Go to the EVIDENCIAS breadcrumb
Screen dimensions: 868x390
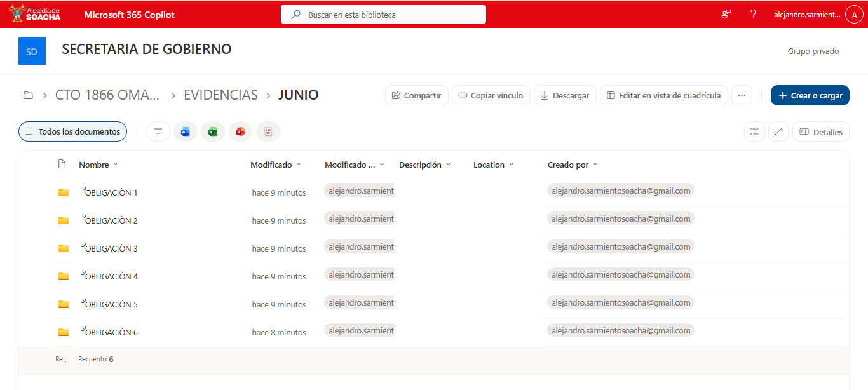coord(220,95)
